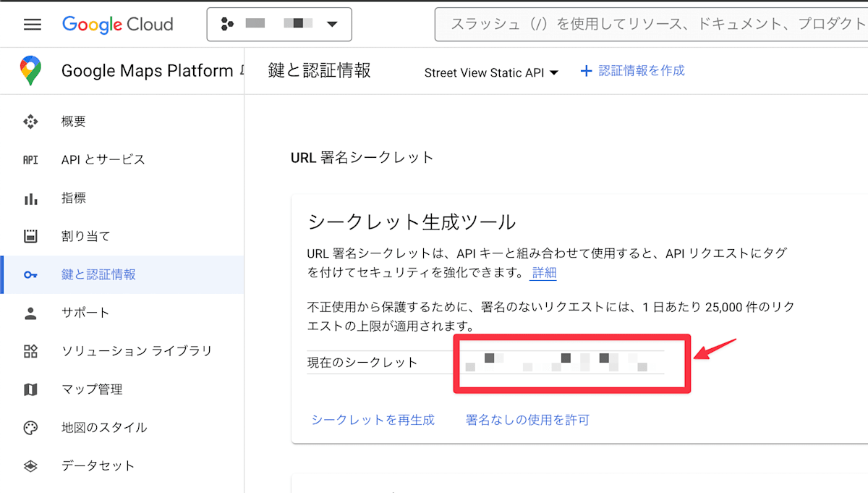Click the 現在のシークレット label
The image size is (868, 493).
(362, 363)
